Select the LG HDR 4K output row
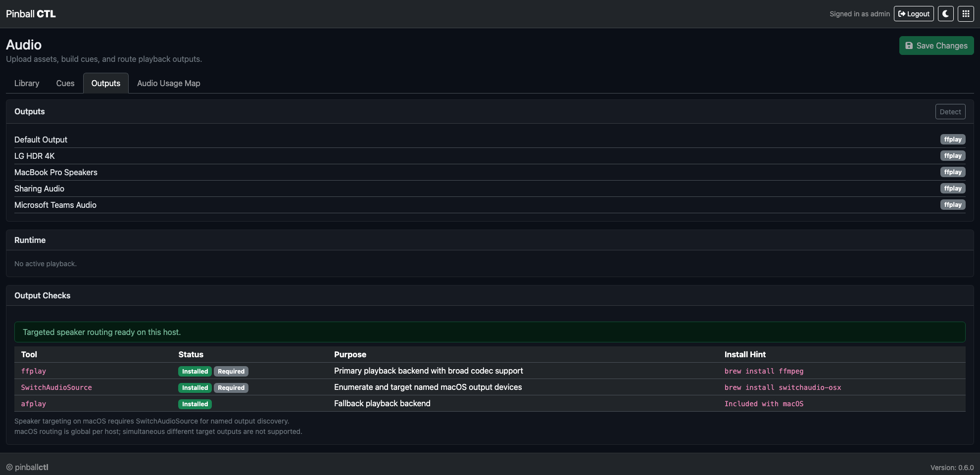The height and width of the screenshot is (475, 980). coord(35,155)
